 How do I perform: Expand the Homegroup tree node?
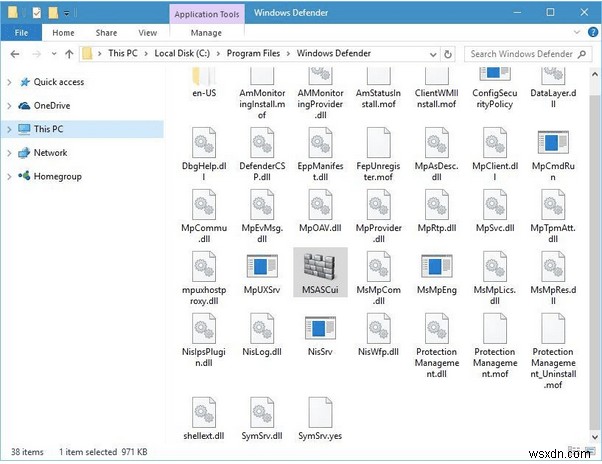click(10, 177)
